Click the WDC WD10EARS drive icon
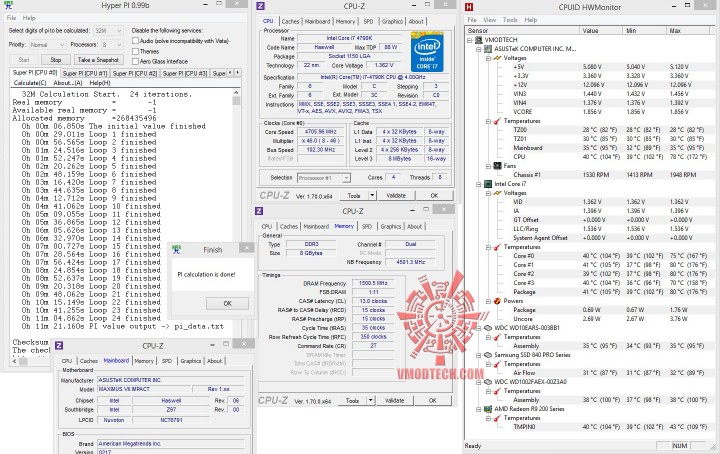 point(487,328)
